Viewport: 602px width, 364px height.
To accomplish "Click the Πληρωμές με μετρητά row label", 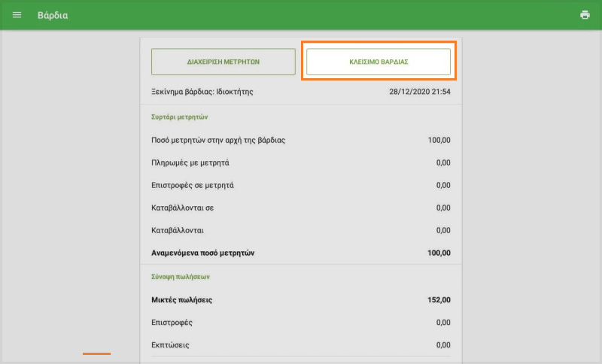I will (190, 162).
